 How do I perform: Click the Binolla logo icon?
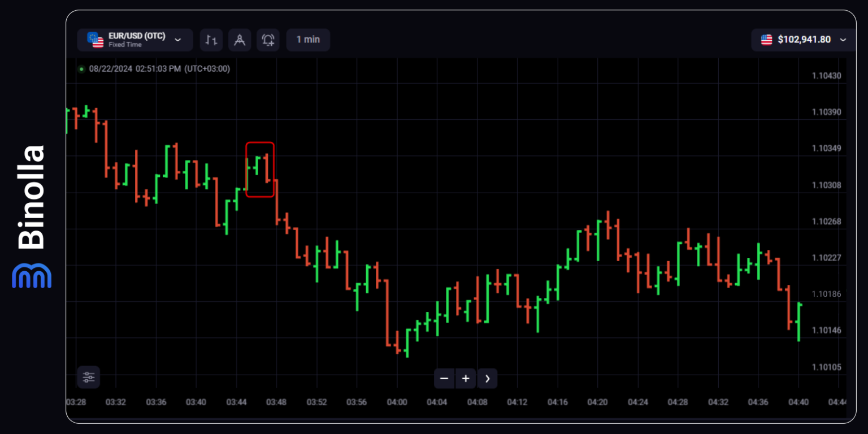point(31,275)
